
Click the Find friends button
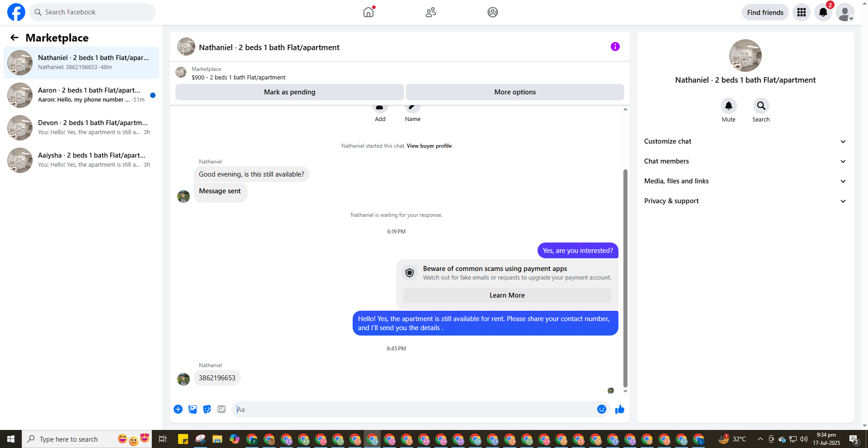coord(765,12)
